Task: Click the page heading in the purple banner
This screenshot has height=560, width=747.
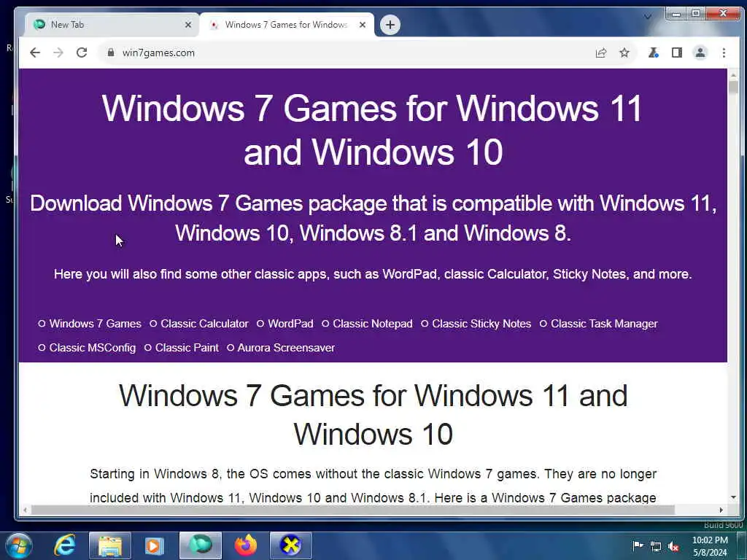Action: 373,130
